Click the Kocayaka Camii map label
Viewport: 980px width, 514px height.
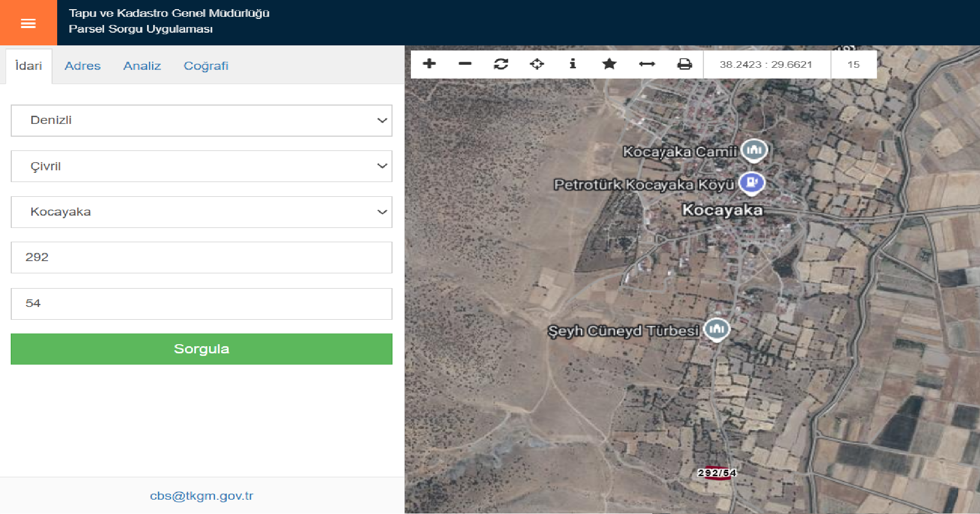tap(680, 151)
